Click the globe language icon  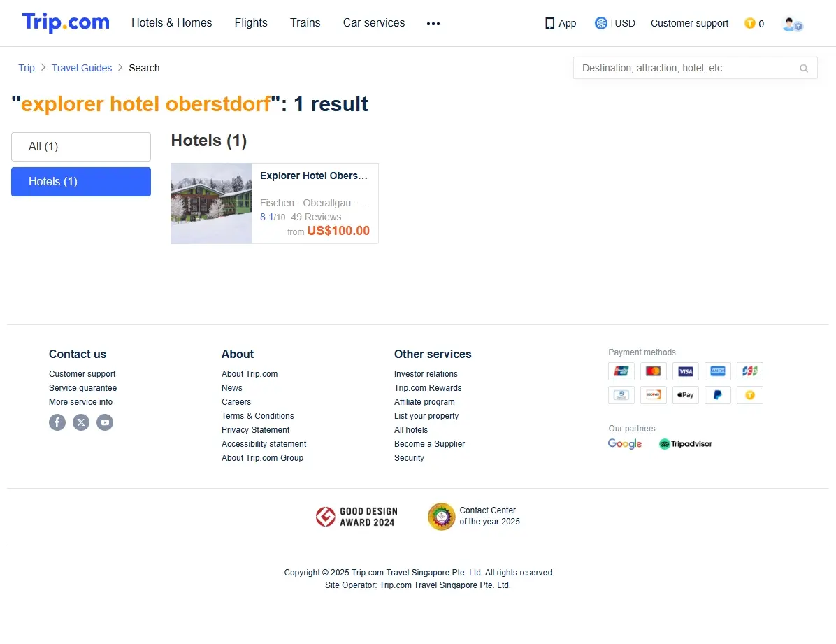pyautogui.click(x=601, y=23)
